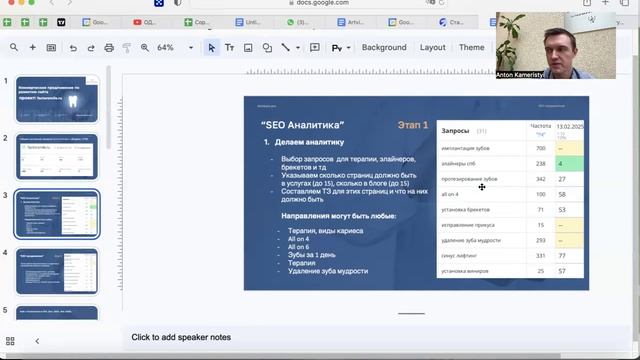
Task: Click the browser reload icon
Action: click(442, 3)
